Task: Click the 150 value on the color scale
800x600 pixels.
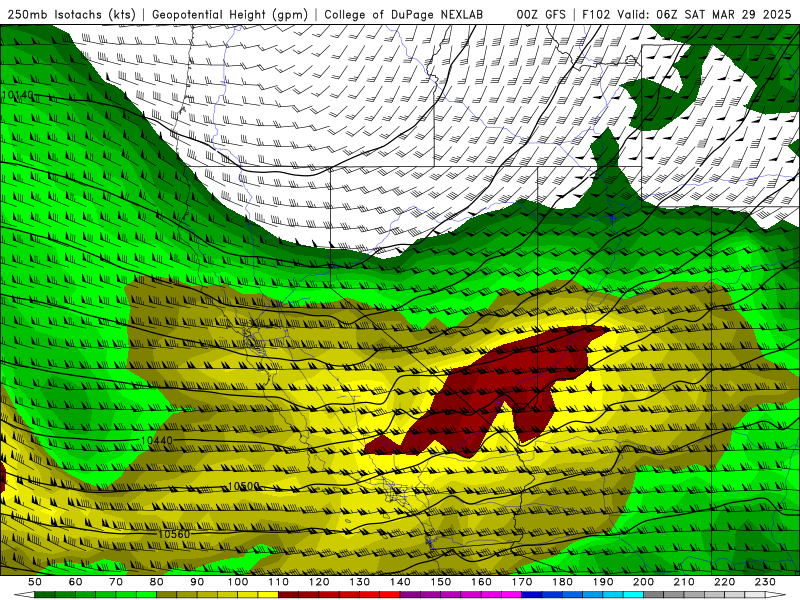Action: click(441, 582)
